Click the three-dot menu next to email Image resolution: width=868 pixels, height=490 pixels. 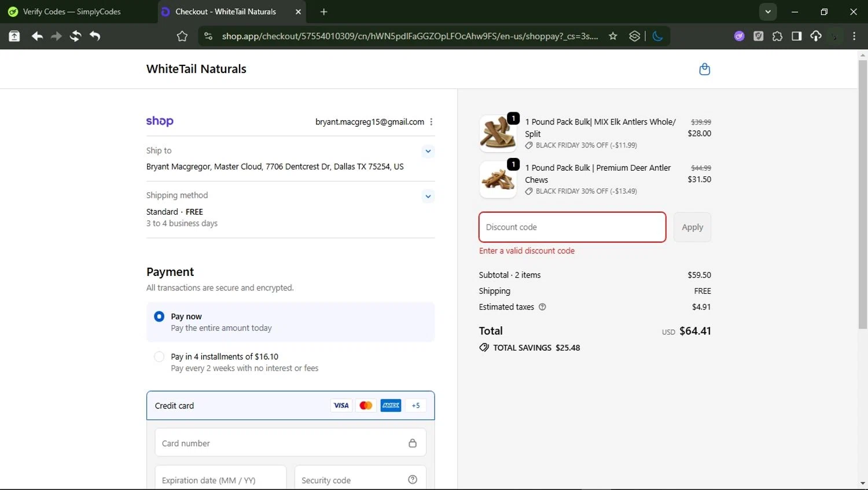pos(431,122)
